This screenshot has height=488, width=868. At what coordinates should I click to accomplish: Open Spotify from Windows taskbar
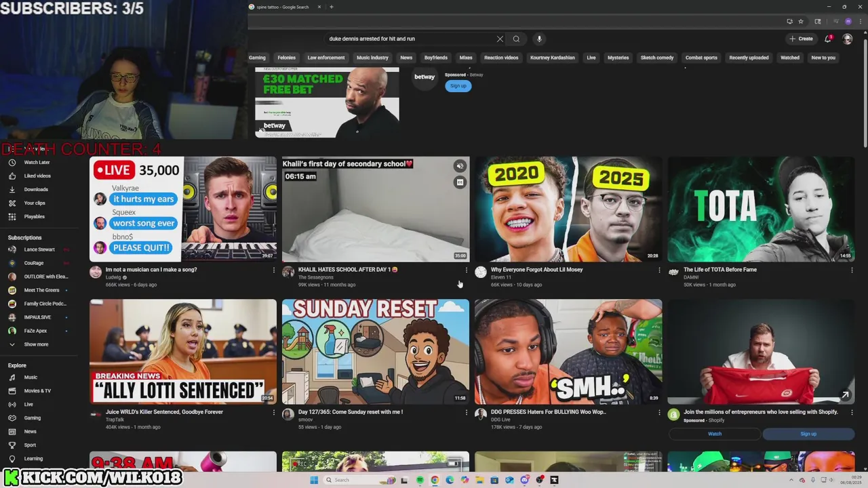420,480
